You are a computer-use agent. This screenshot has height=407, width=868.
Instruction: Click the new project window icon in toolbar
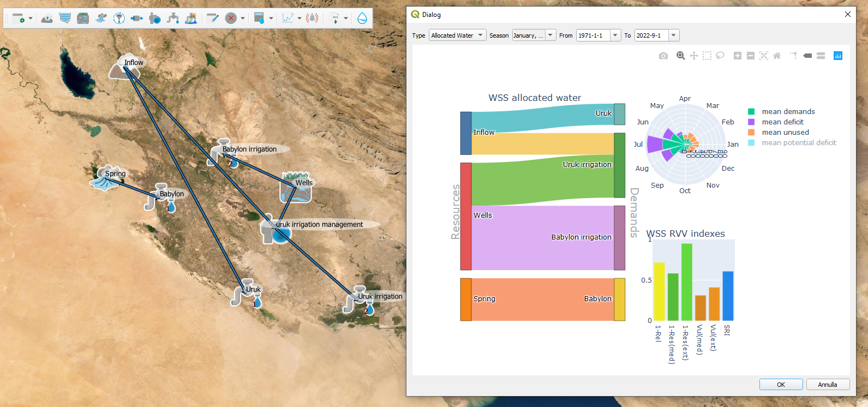[18, 19]
